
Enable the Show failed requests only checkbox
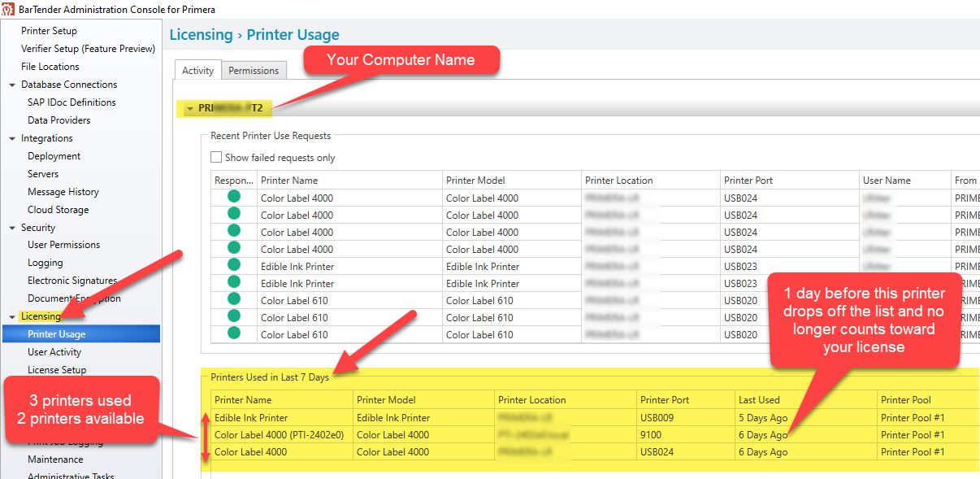tap(216, 158)
